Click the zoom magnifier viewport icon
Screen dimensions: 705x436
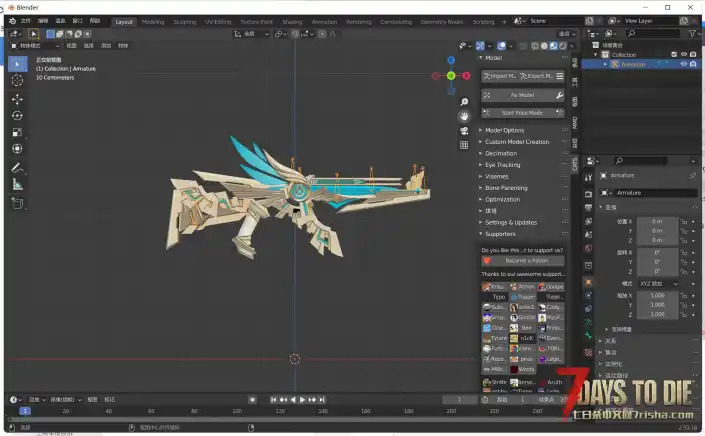[x=465, y=102]
